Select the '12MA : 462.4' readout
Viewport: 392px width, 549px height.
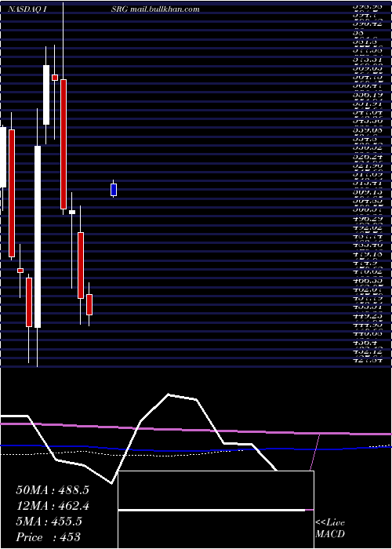[53, 506]
